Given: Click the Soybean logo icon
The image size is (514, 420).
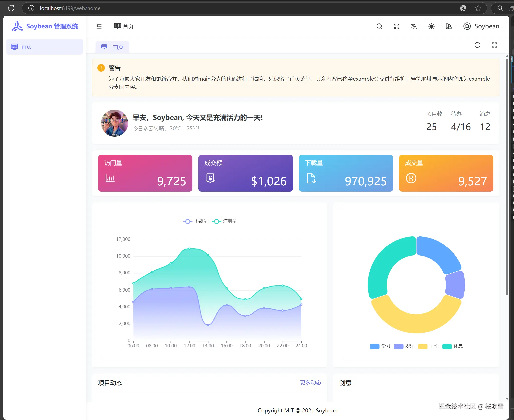Looking at the screenshot, I should [17, 26].
